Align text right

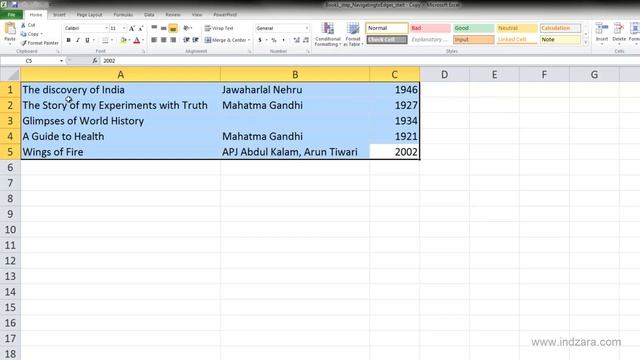[173, 40]
